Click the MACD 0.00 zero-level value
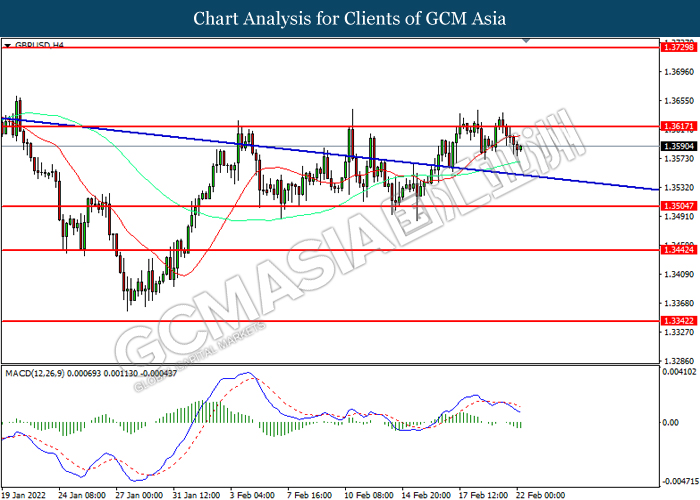 [671, 422]
